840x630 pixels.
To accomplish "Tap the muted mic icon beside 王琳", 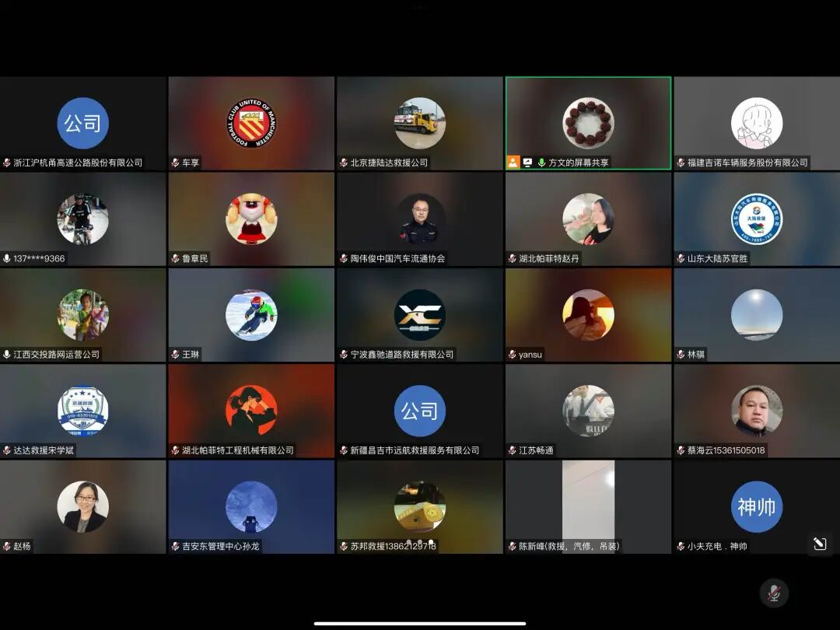I will [x=175, y=354].
